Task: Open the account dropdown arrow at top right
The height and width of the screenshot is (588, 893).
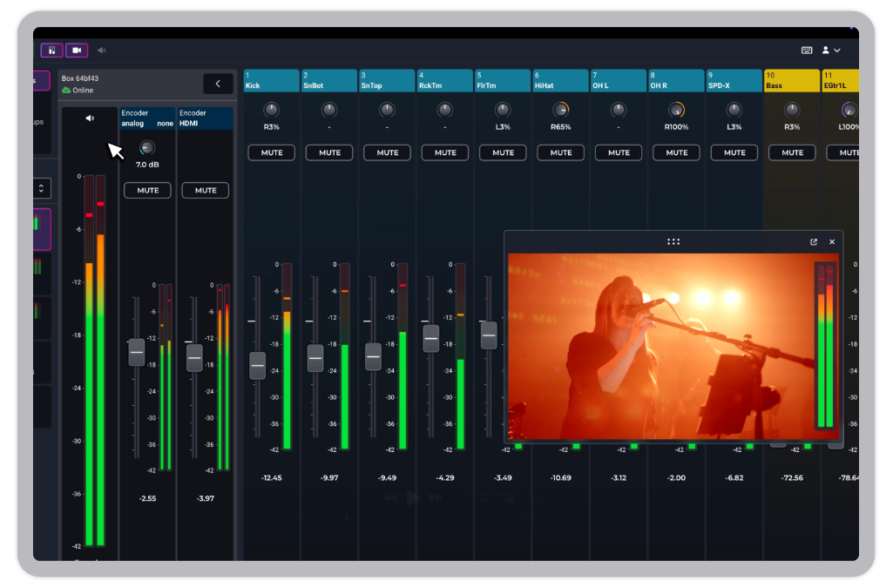Action: coord(837,50)
